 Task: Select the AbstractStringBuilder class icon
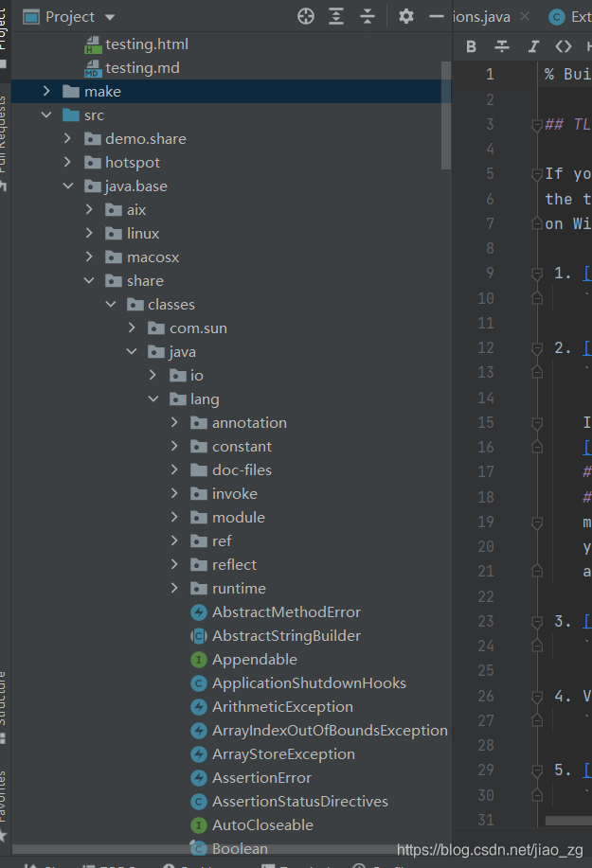[x=199, y=636]
